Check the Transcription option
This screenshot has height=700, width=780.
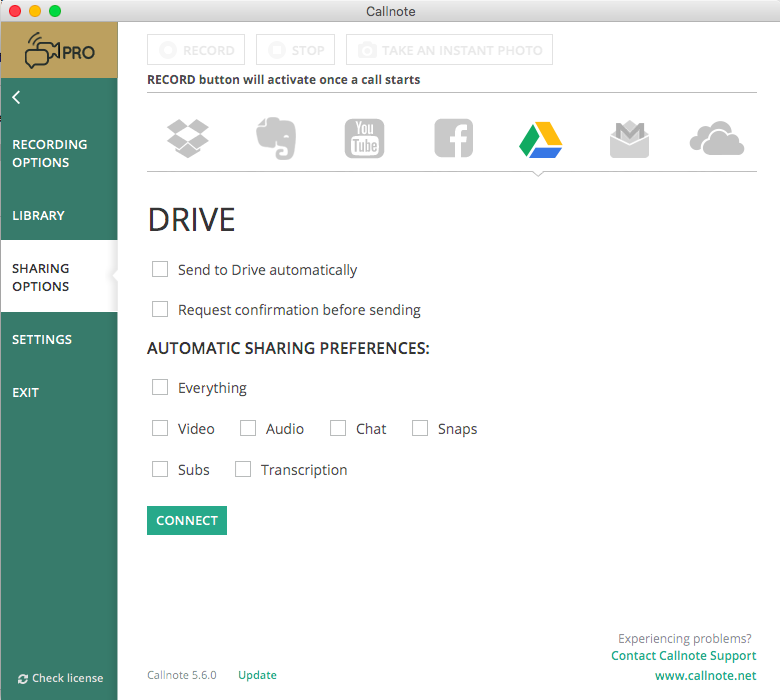243,469
